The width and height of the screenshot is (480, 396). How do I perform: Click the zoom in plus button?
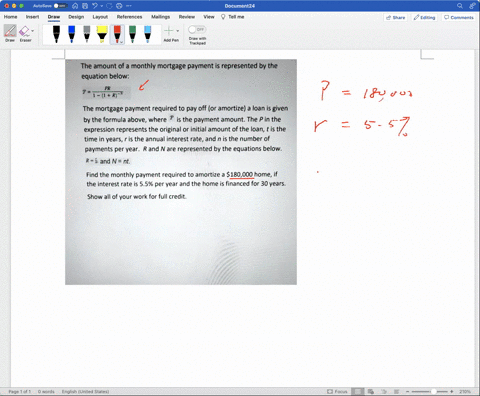[x=451, y=391]
